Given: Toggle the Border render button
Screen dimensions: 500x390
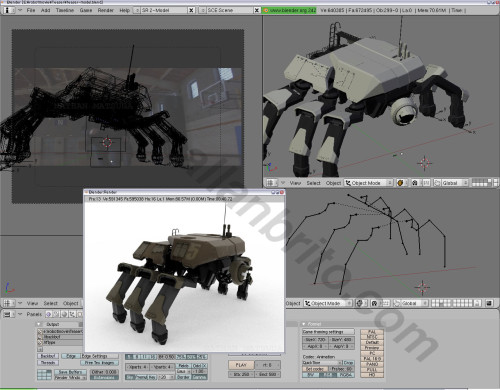Looking at the screenshot, I should pos(183,377).
